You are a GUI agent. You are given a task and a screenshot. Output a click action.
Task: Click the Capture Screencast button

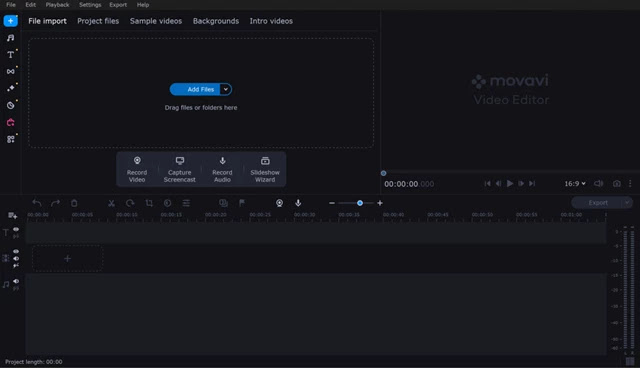point(180,169)
